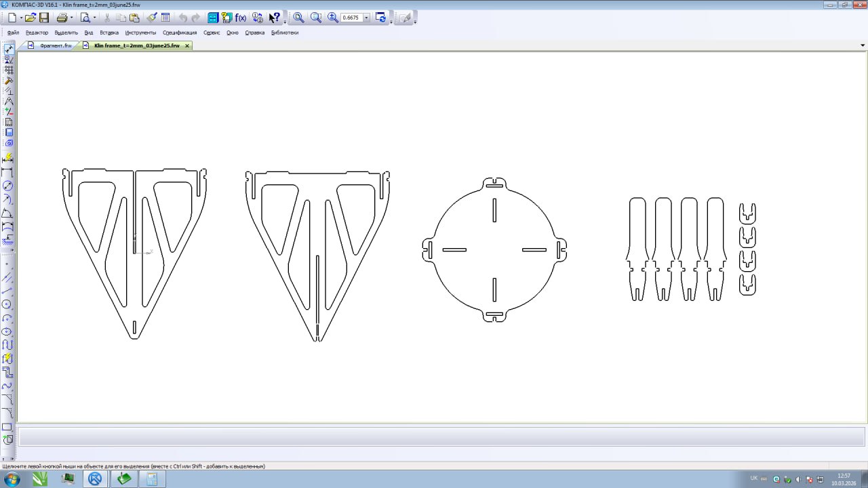Select the circle tool in the left toolbar
The height and width of the screenshot is (488, 868).
point(8,304)
